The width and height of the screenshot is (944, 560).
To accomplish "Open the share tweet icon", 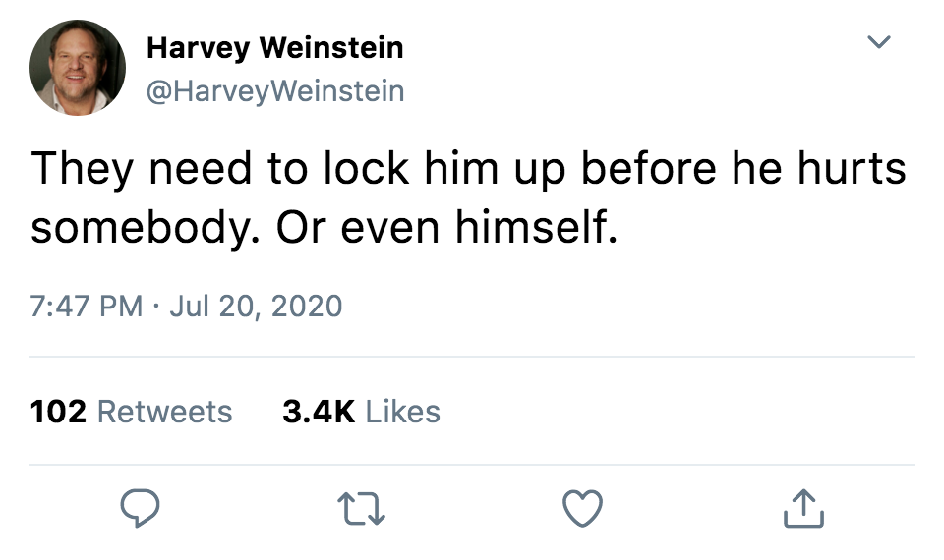I will pyautogui.click(x=803, y=508).
